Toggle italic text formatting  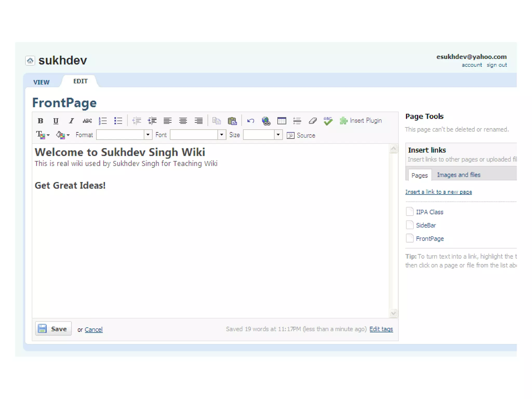(71, 121)
